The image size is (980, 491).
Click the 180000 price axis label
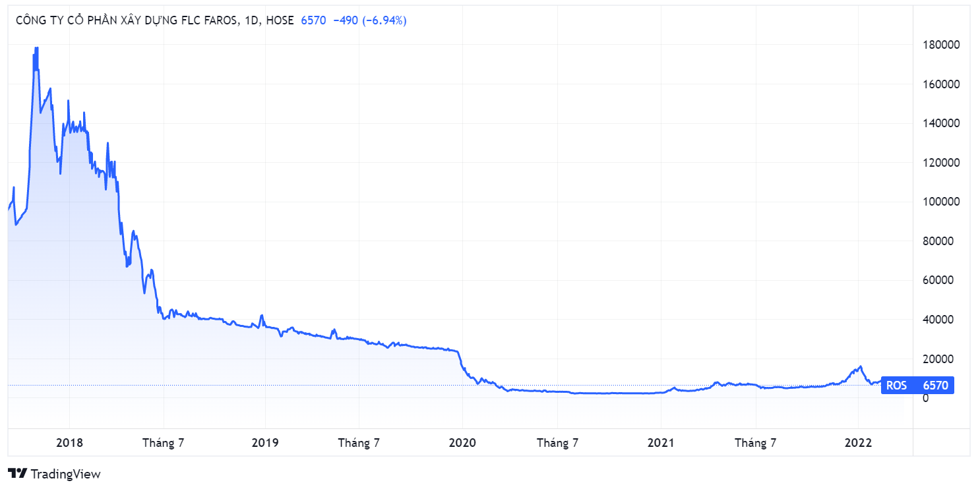(x=940, y=45)
